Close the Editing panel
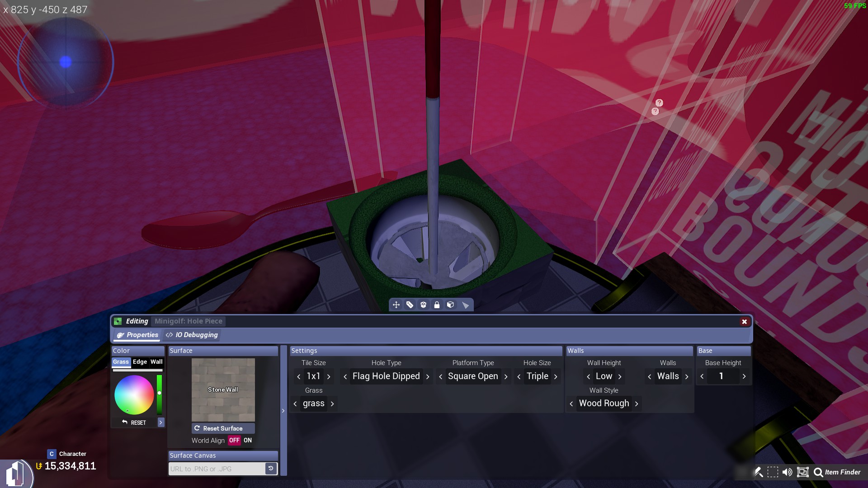Image resolution: width=868 pixels, height=488 pixels. click(744, 322)
